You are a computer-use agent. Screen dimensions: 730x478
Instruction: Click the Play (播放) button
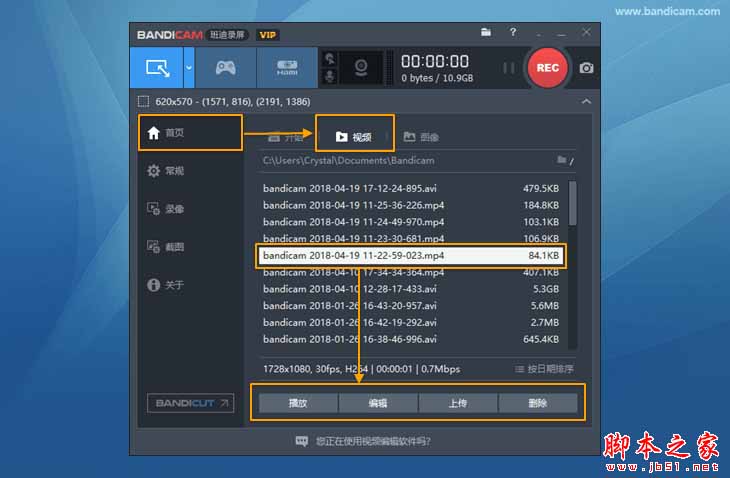pyautogui.click(x=298, y=403)
